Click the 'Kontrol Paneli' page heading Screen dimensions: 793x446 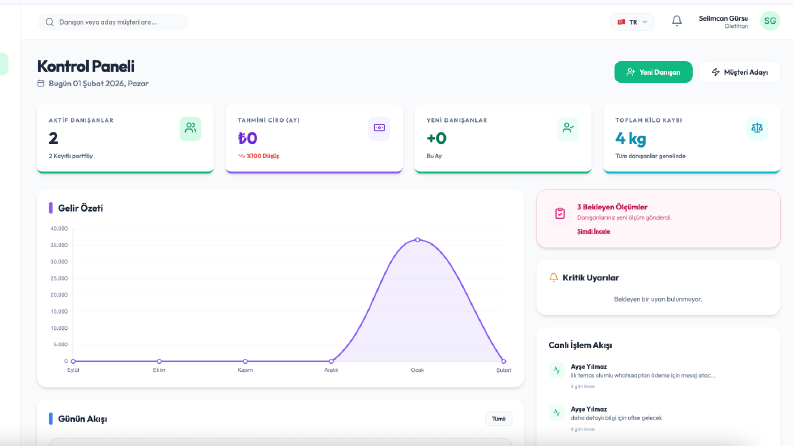coord(86,66)
